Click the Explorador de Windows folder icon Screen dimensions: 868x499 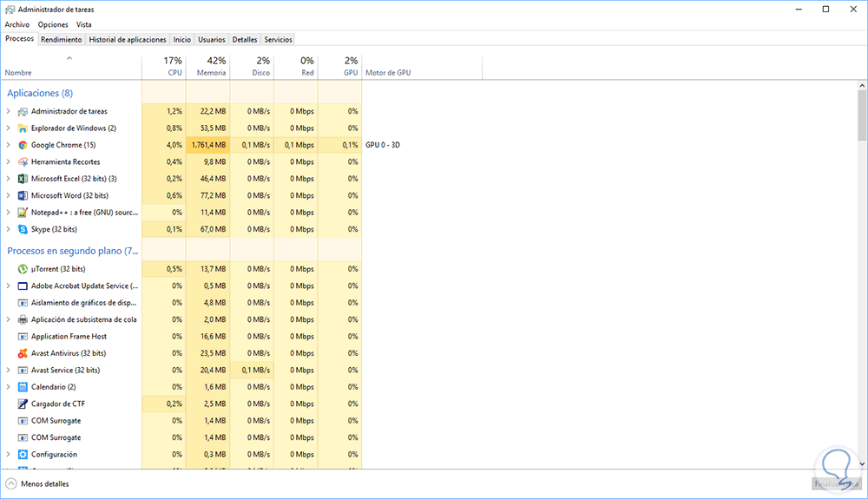tap(23, 128)
